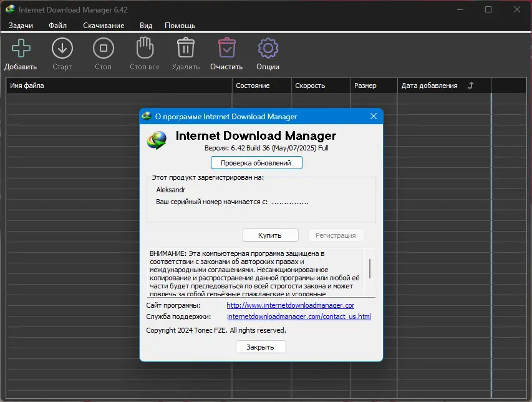Open the internetdownloadmanager.com website link

pos(291,305)
